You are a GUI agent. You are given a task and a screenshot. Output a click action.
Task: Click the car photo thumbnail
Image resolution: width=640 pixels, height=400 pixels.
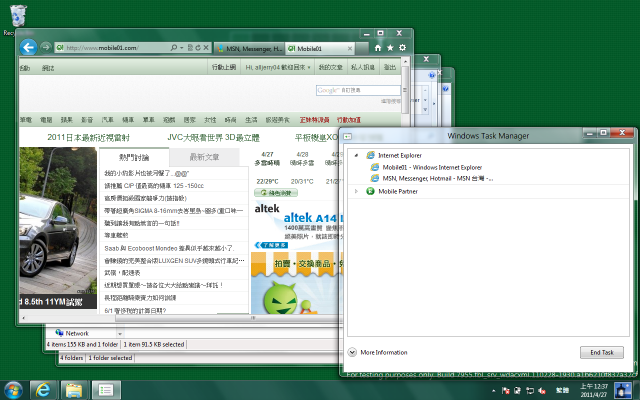coord(58,220)
